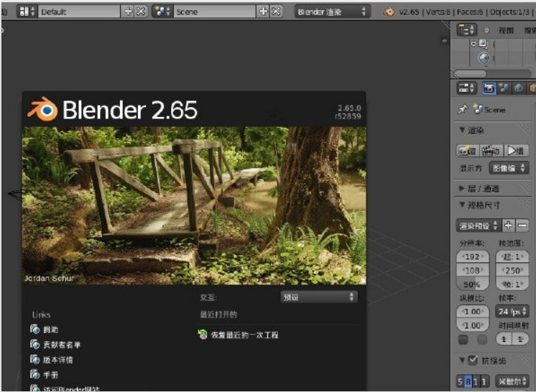Viewport: 536px width, 392px height.
Task: Click the start frame field 起: 1
Action: [x=512, y=256]
